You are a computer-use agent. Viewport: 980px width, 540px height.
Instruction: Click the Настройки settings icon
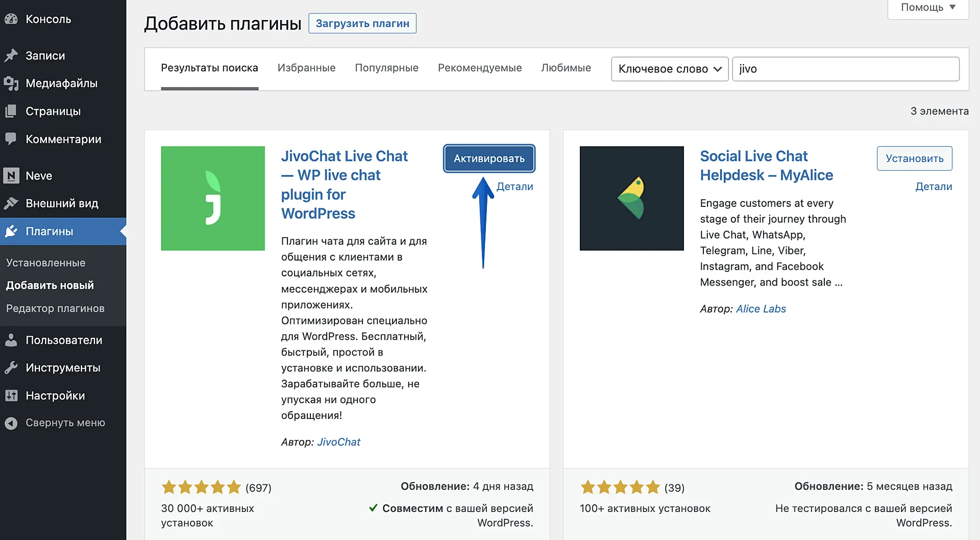tap(11, 395)
